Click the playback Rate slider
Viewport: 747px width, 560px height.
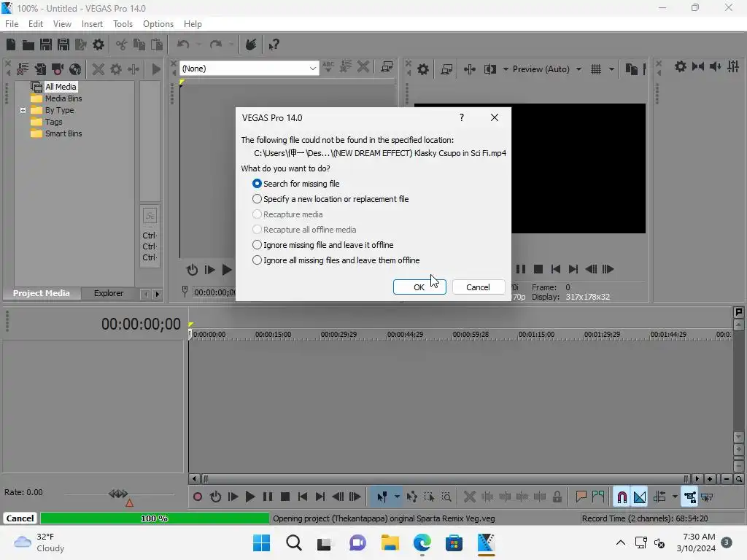tap(119, 494)
